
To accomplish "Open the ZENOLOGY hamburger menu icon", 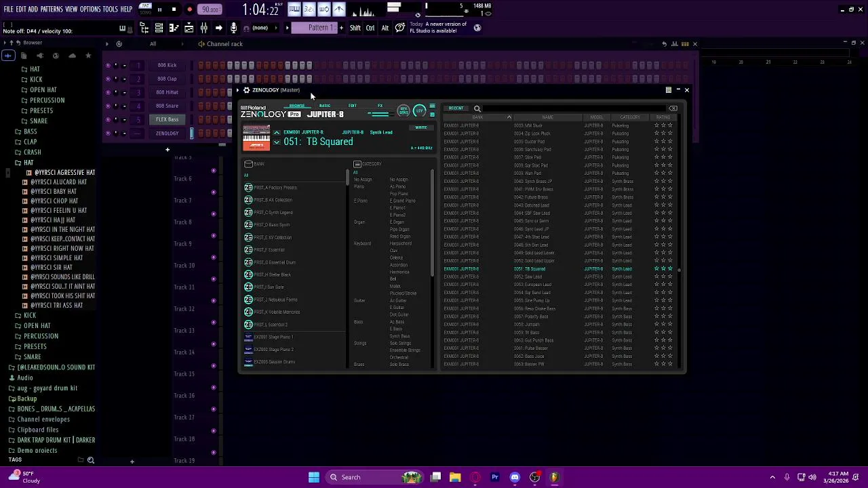I will pyautogui.click(x=432, y=106).
